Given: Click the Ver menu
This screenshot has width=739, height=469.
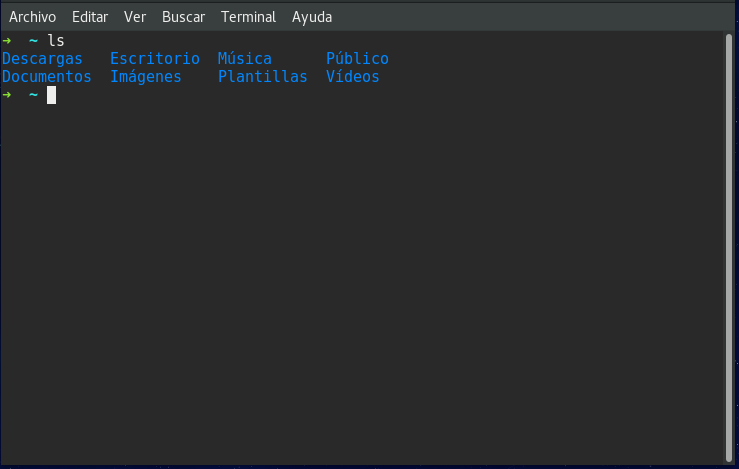Looking at the screenshot, I should [x=135, y=17].
